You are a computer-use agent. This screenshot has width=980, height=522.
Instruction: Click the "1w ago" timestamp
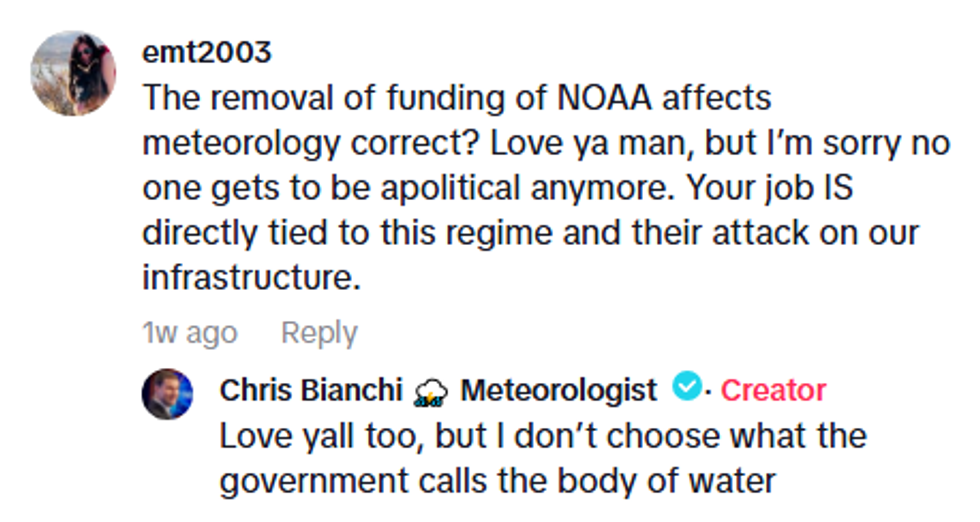coord(190,333)
